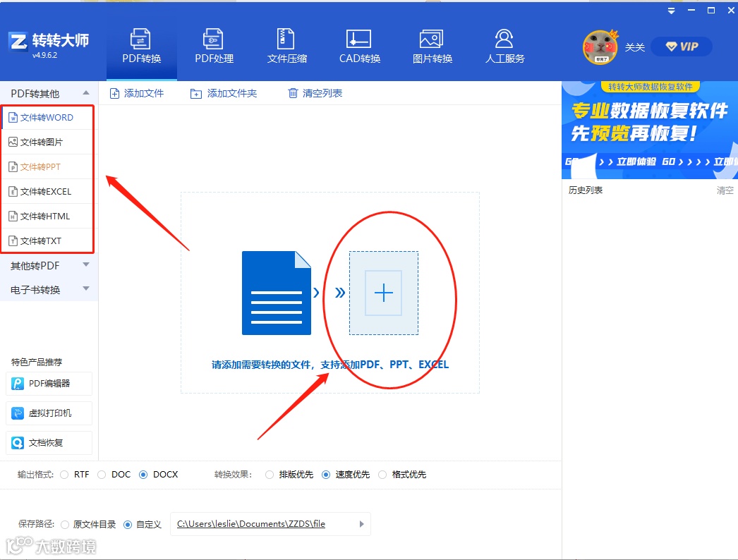Click the username 关关
The width and height of the screenshot is (738, 560).
[x=634, y=47]
